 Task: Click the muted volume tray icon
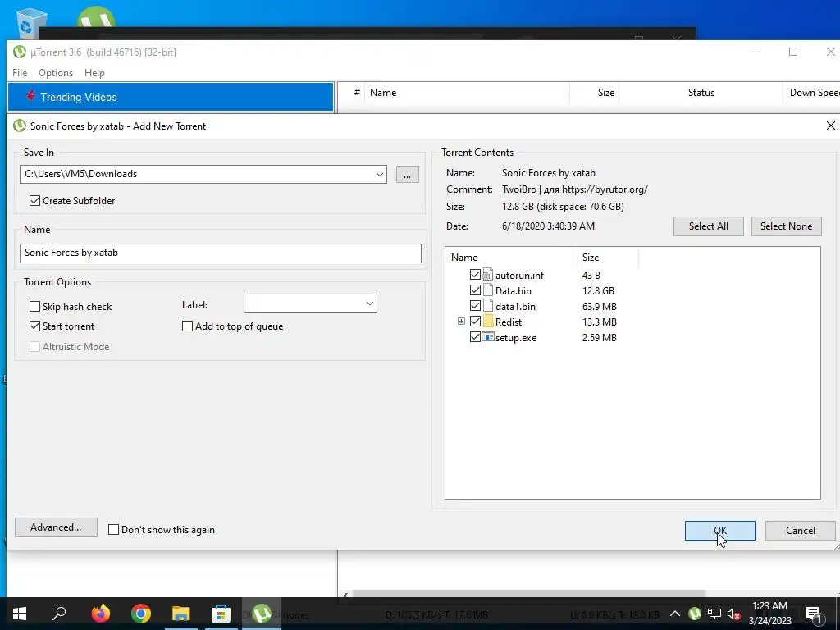click(733, 614)
